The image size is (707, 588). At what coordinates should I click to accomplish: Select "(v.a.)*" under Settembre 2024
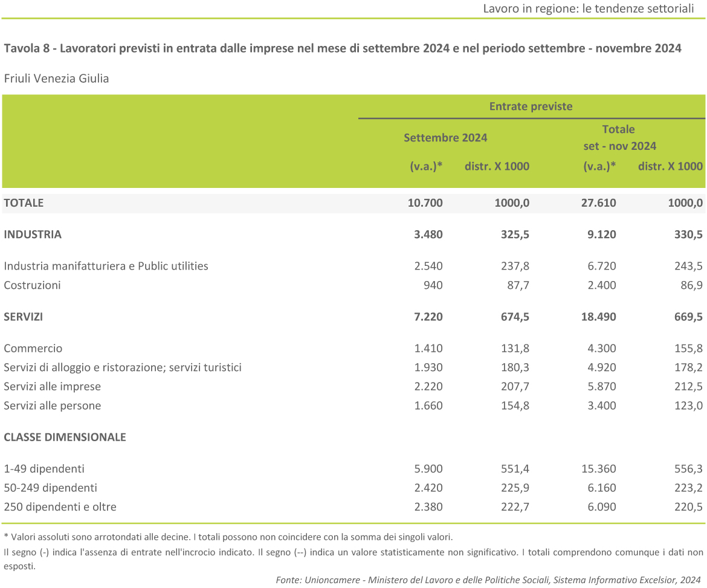426,166
